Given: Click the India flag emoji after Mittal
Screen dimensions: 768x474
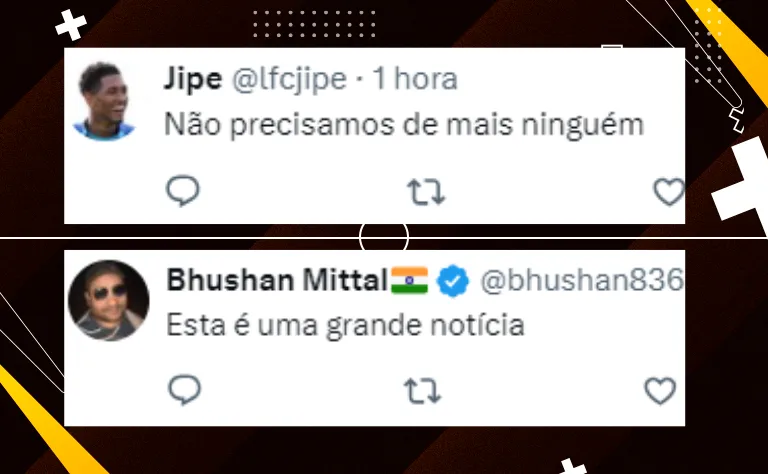Looking at the screenshot, I should (x=409, y=280).
